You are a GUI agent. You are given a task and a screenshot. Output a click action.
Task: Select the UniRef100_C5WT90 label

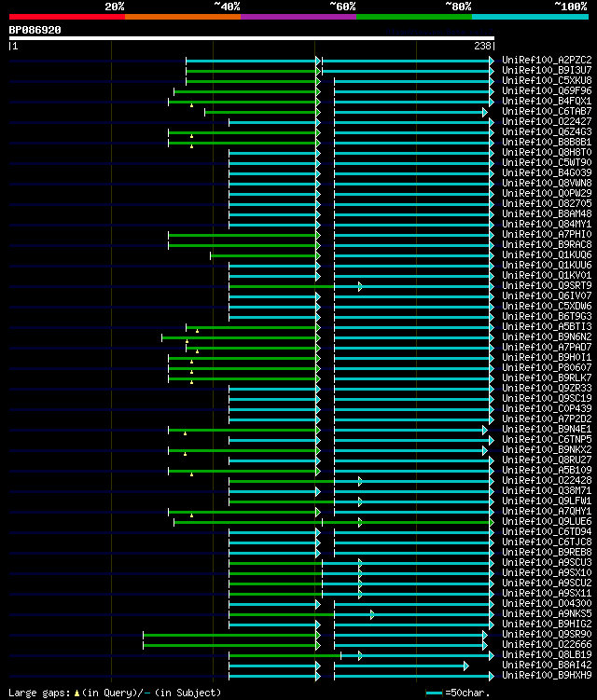[x=547, y=162]
